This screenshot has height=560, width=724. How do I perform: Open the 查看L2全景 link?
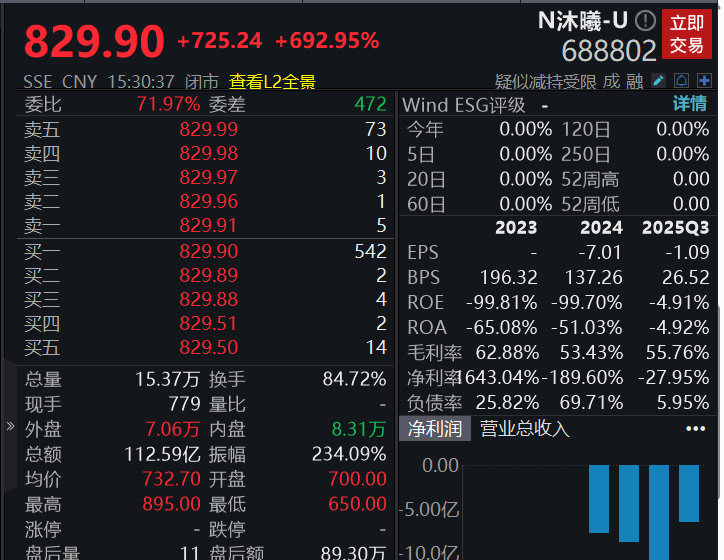[x=272, y=81]
